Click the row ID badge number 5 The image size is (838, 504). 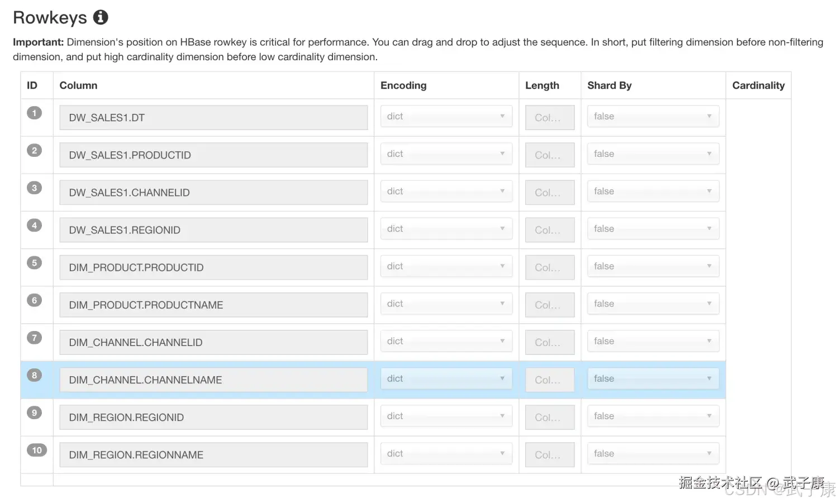[34, 262]
